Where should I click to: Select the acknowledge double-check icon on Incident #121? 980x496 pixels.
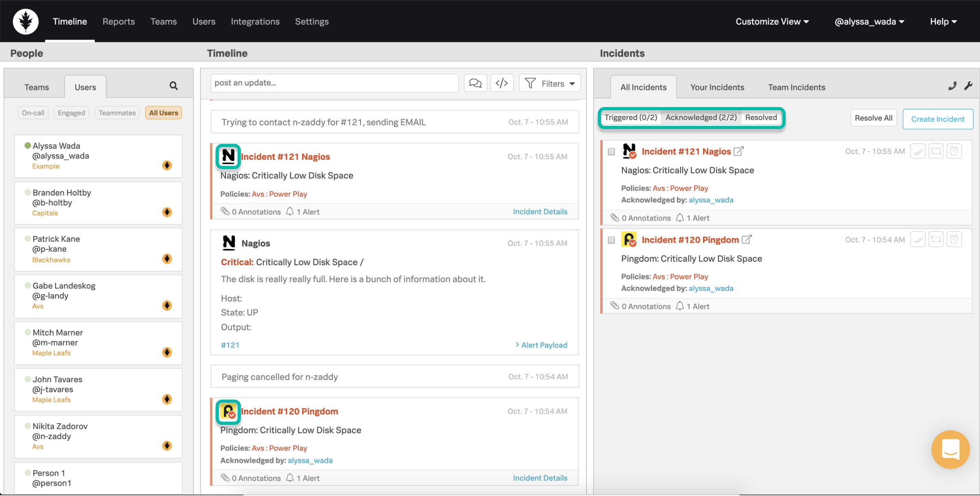click(918, 151)
